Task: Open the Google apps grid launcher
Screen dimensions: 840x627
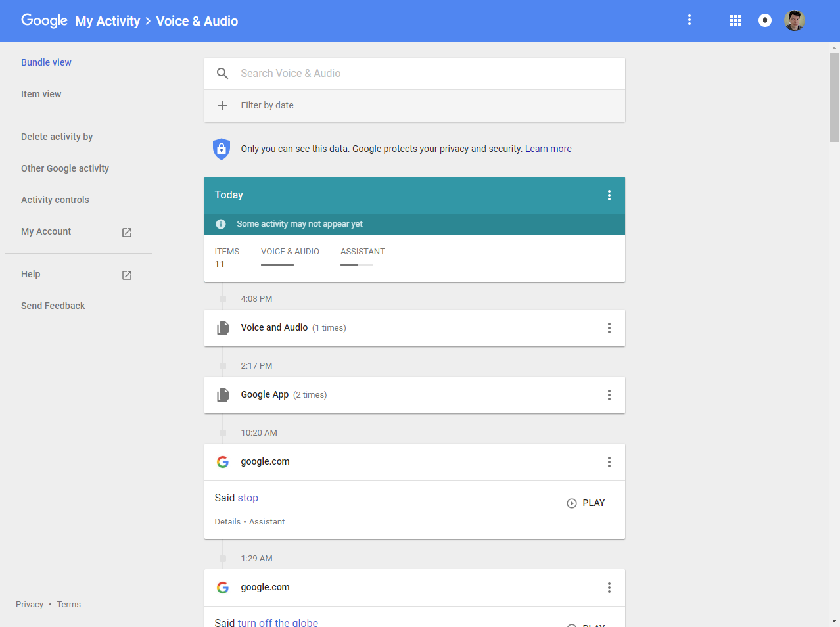Action: (735, 20)
